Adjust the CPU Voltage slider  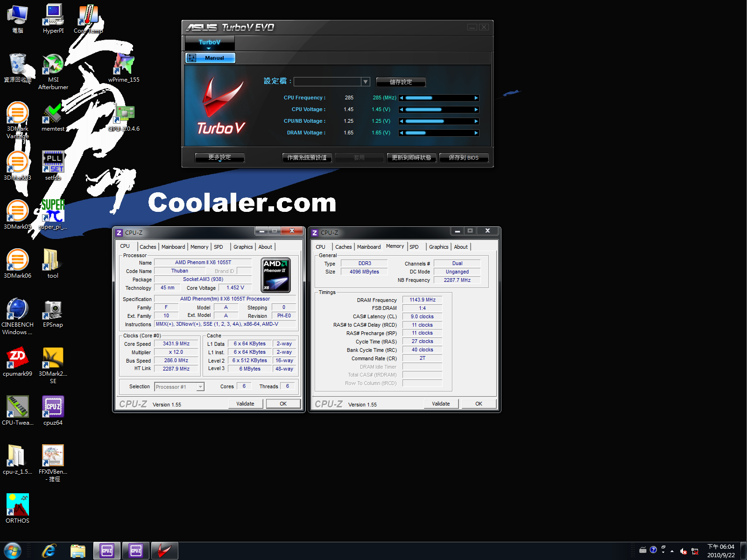tap(439, 110)
